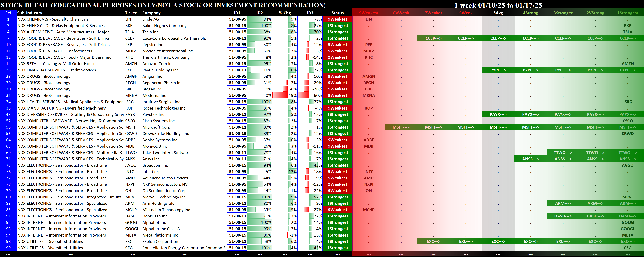Click reference number 55 in blue column
Image resolution: width=644 pixels, height=257 pixels.
[x=8, y=127]
